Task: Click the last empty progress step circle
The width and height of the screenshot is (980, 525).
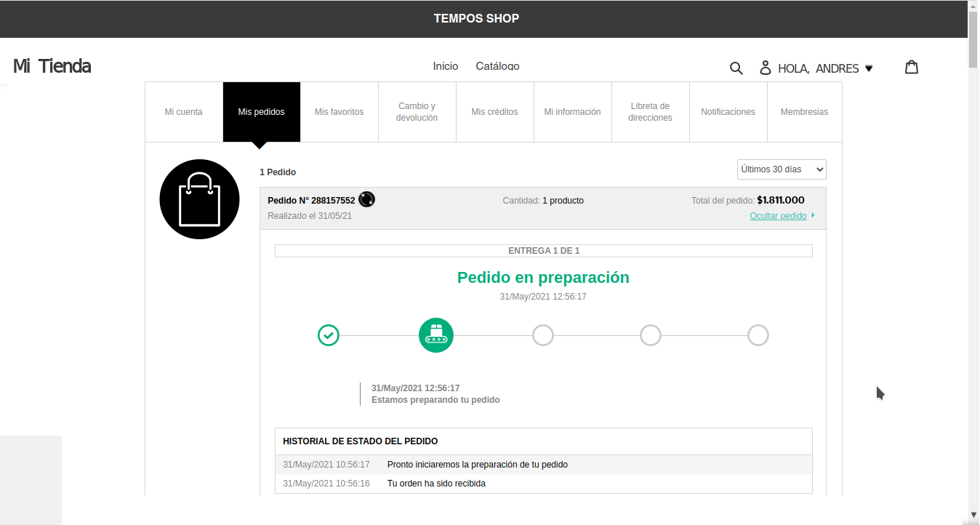Action: tap(758, 335)
